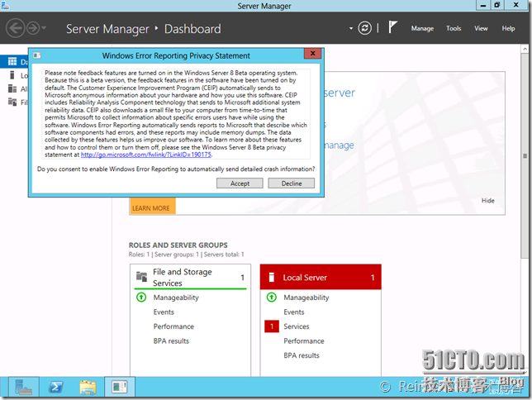Open the go.microsoft.com privacy link
The height and width of the screenshot is (400, 532).
(146, 155)
